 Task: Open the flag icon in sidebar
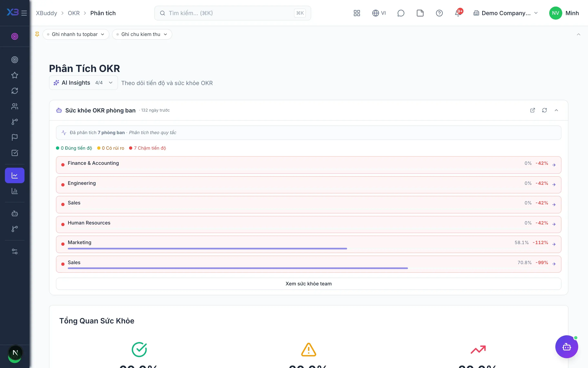click(x=14, y=137)
